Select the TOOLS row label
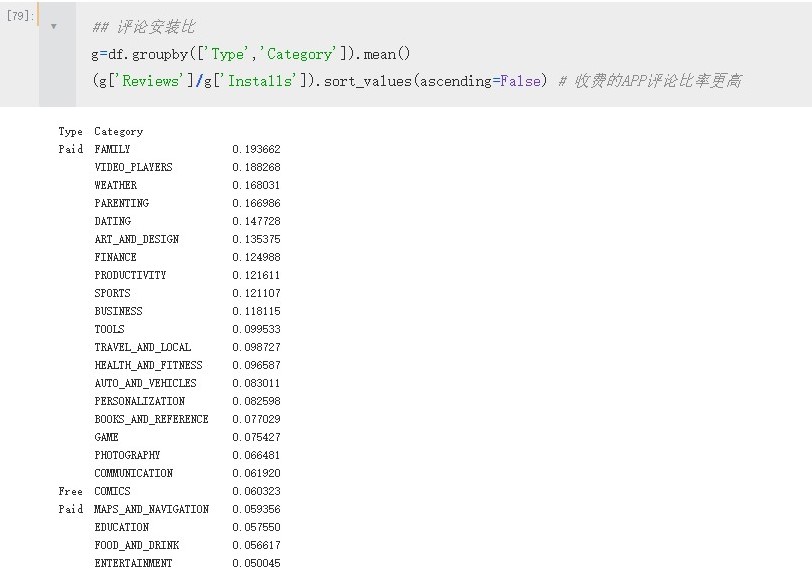The width and height of the screenshot is (812, 573). 109,330
